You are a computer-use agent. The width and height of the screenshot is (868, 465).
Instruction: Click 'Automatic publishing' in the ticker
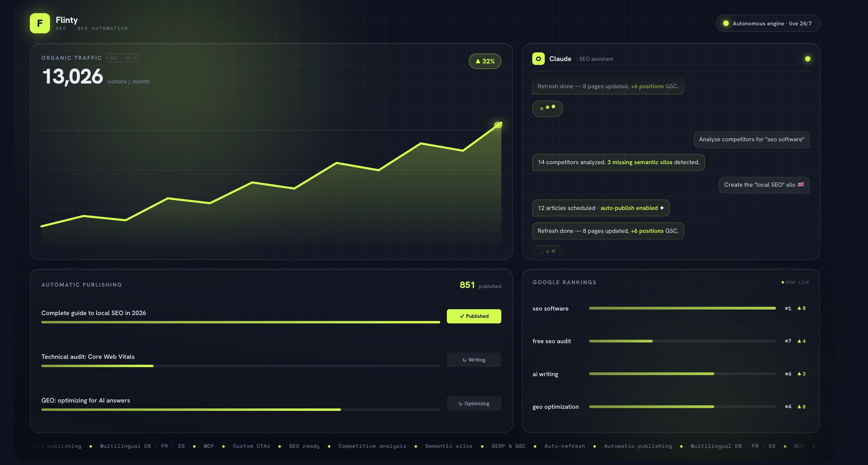(x=638, y=446)
